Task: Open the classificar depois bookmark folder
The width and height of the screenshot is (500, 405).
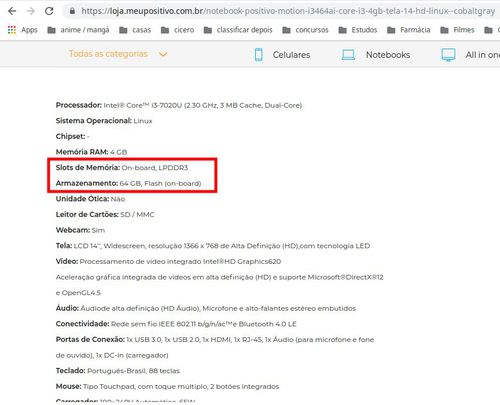Action: click(238, 30)
